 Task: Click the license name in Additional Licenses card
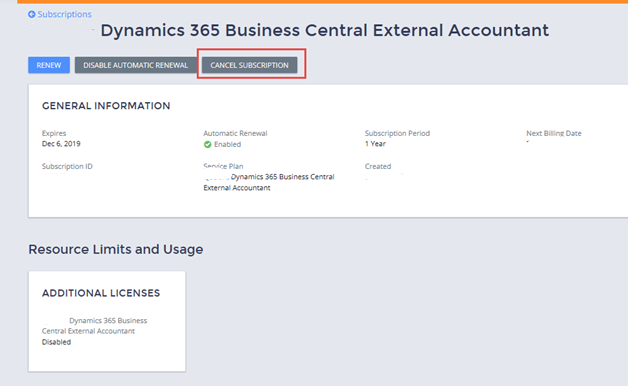(x=95, y=326)
